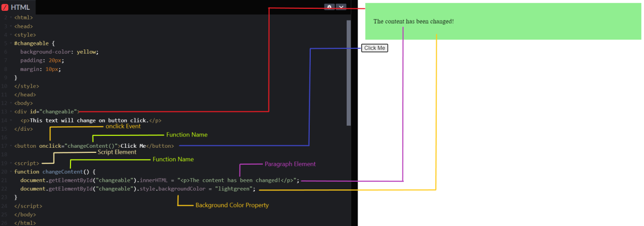Collapse the <html> tag fold arrow on line 2

tap(10, 18)
